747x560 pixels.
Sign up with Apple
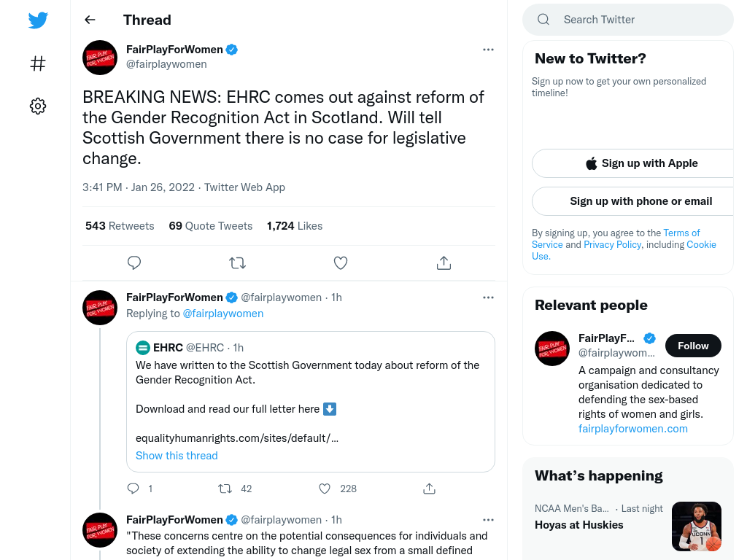[x=641, y=163]
